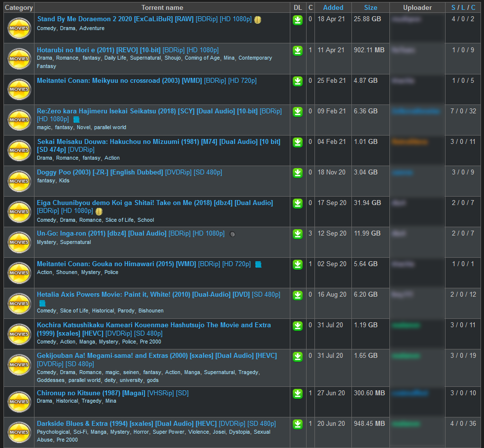Image resolution: width=484 pixels, height=448 pixels.
Task: Click the Kids tag under Doggy Poo
Action: point(64,180)
